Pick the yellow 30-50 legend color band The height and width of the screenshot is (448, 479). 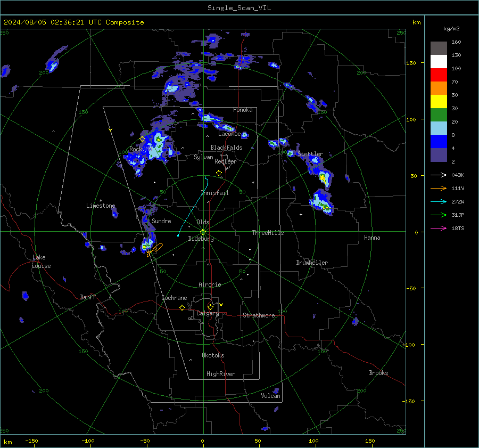439,102
